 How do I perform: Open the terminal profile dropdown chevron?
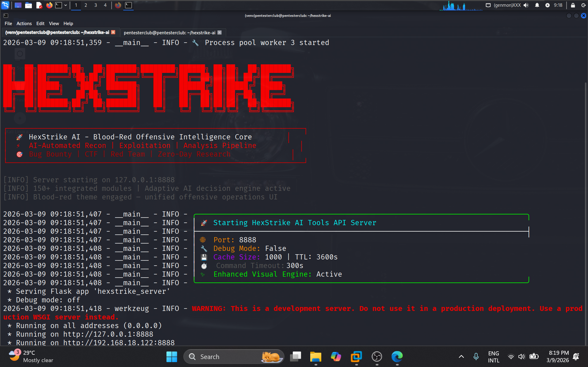tap(65, 5)
